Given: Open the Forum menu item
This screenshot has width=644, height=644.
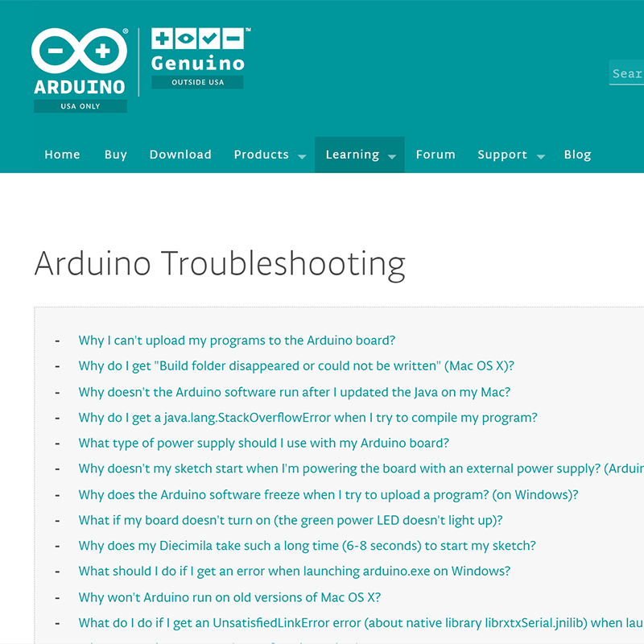Looking at the screenshot, I should (436, 155).
